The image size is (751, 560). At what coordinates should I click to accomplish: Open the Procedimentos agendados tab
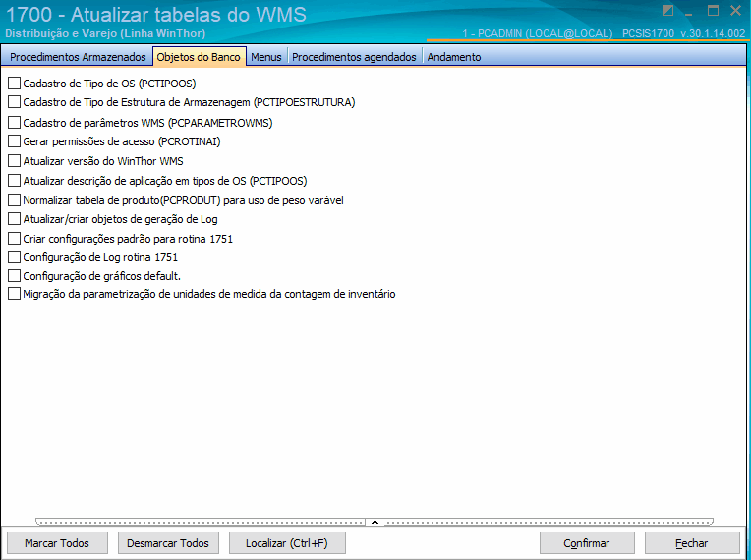[354, 57]
